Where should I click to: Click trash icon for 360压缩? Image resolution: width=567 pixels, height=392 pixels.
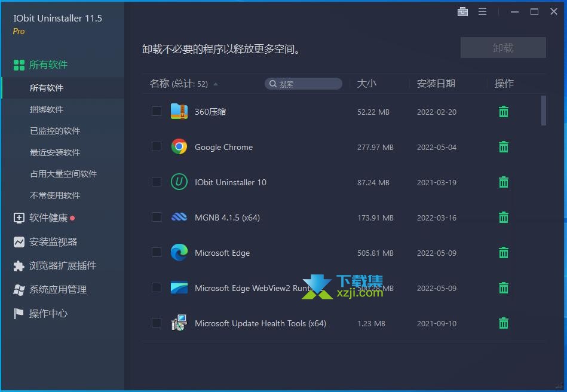pyautogui.click(x=503, y=112)
